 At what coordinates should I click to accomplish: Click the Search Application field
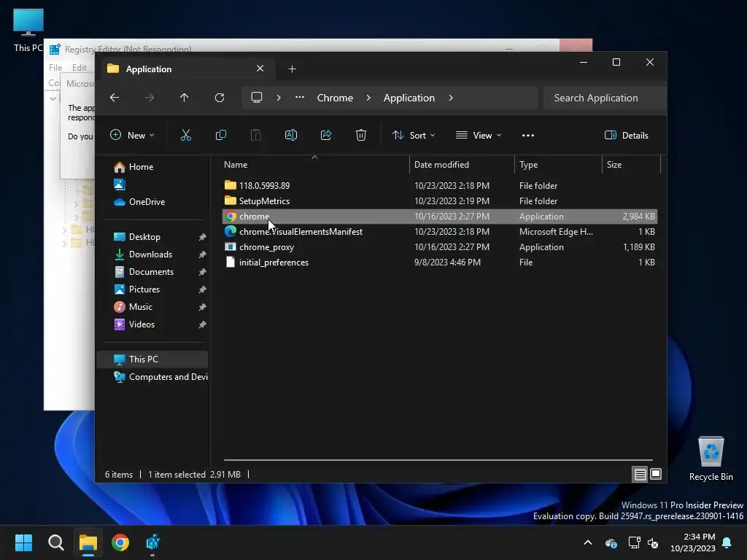tap(605, 98)
